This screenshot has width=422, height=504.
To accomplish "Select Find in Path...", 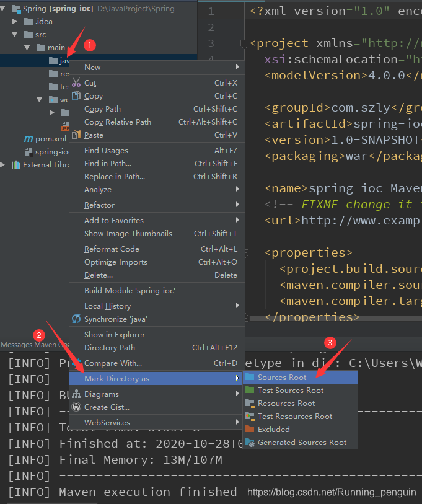I will (x=157, y=163).
